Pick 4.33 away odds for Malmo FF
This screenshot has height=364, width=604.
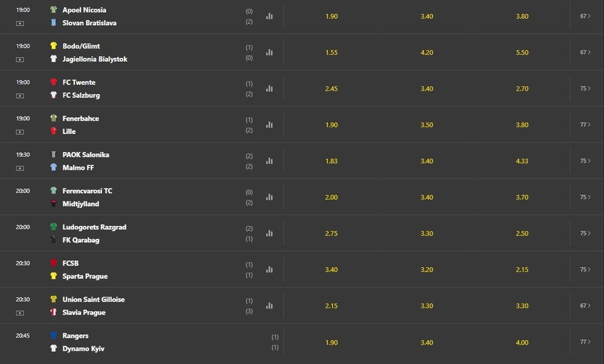pyautogui.click(x=522, y=161)
